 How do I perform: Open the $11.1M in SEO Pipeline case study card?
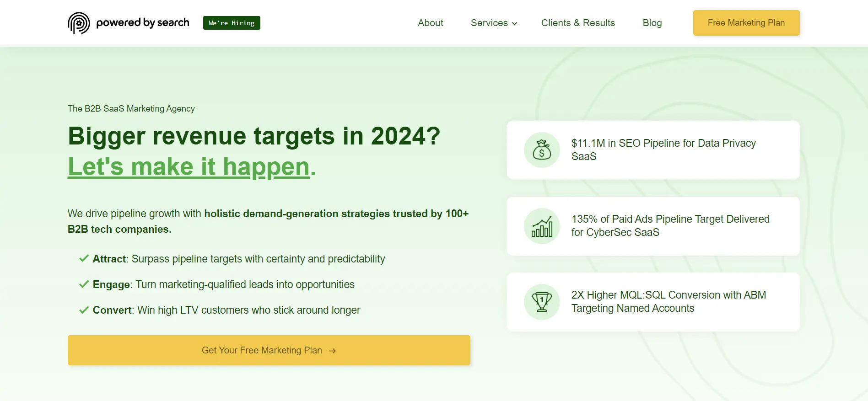click(x=653, y=150)
